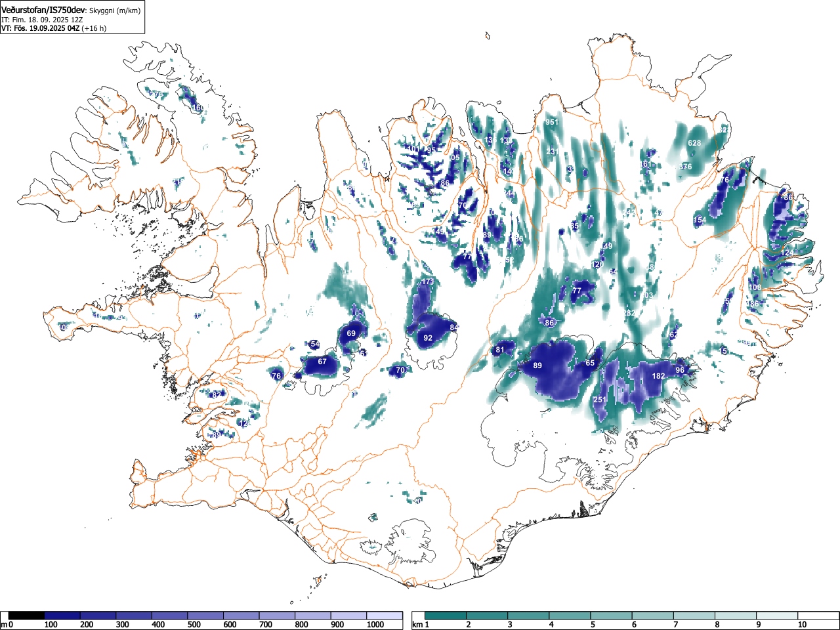Click the visibility value 120 on the map
This screenshot has width=840, height=630.
598,264
